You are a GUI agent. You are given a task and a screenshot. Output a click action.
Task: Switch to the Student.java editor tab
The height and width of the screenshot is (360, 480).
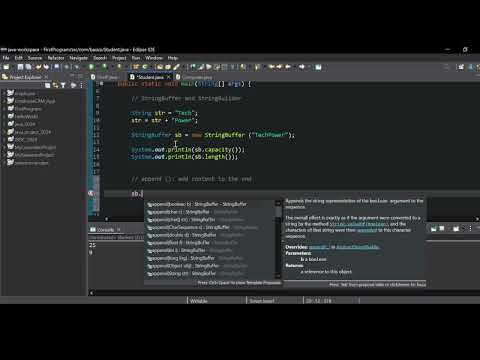tap(150, 77)
